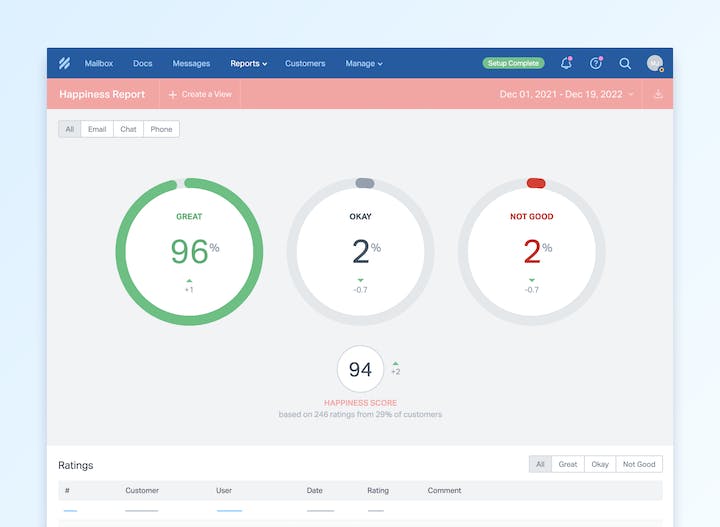Click the Not Good 2% gauge

(x=532, y=252)
